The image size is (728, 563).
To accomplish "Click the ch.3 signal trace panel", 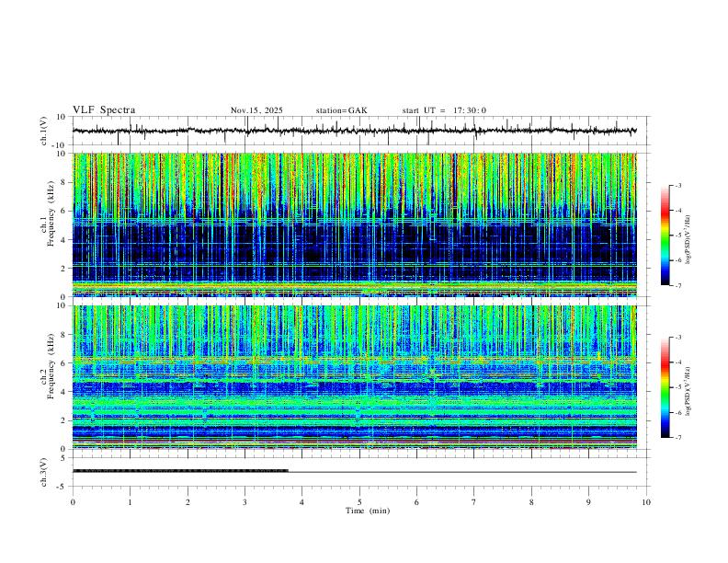I will [x=361, y=472].
